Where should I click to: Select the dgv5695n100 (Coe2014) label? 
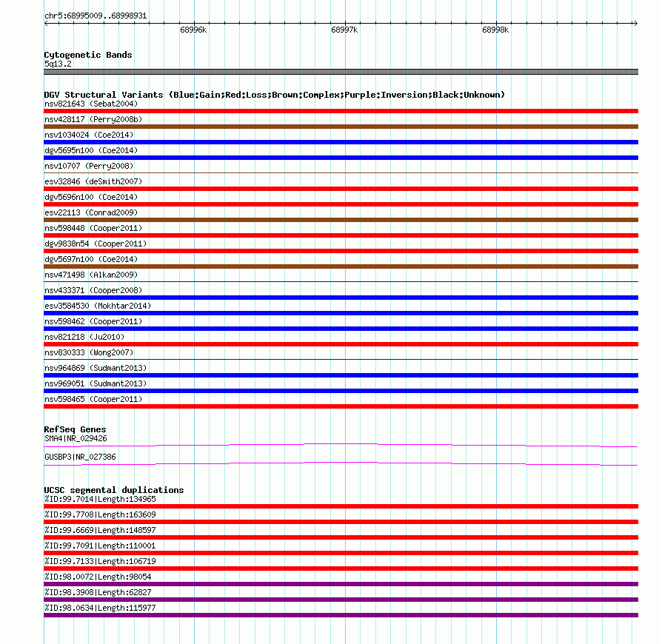91,150
